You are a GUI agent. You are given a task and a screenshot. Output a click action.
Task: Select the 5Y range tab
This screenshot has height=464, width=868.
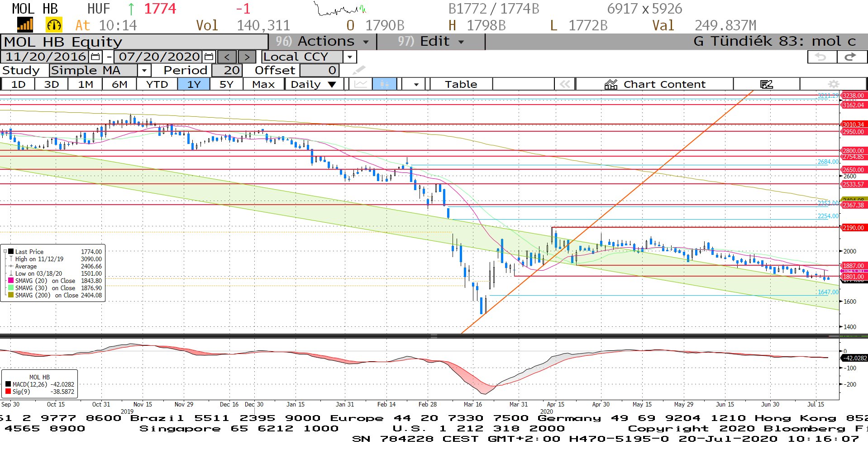point(226,84)
